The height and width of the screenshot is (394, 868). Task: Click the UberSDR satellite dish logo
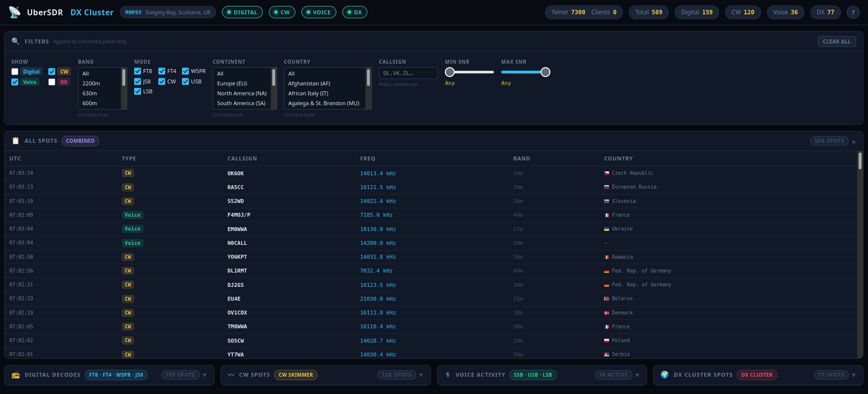[15, 12]
